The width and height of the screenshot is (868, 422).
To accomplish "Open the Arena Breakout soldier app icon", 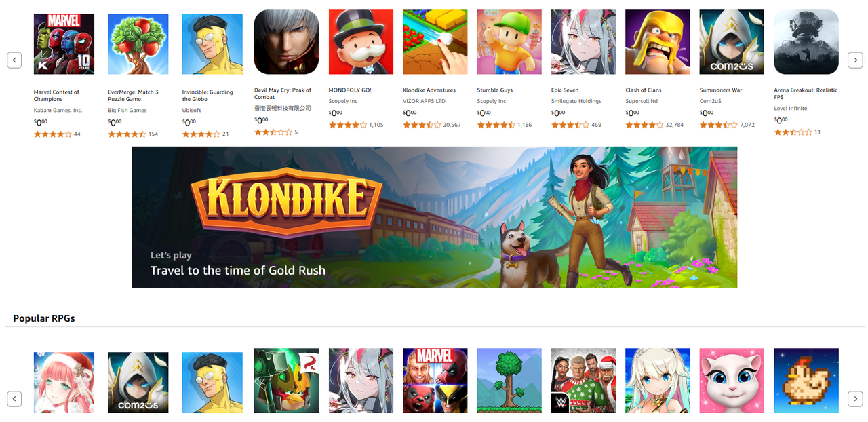I will 806,42.
